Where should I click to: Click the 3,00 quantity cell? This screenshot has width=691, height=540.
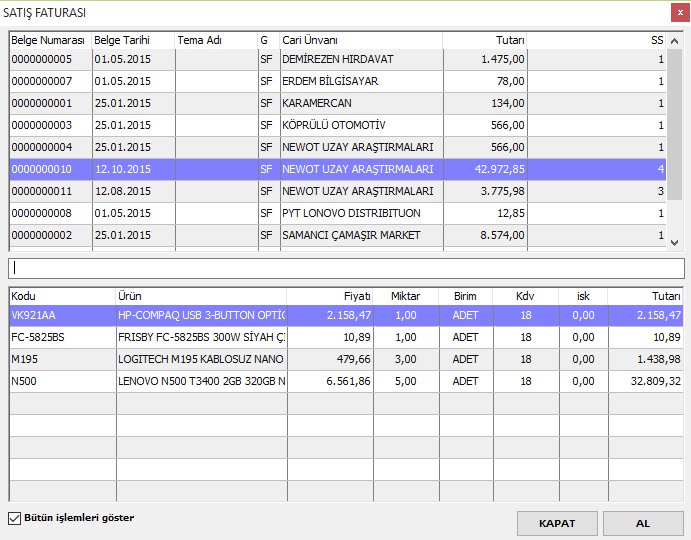[x=406, y=360]
